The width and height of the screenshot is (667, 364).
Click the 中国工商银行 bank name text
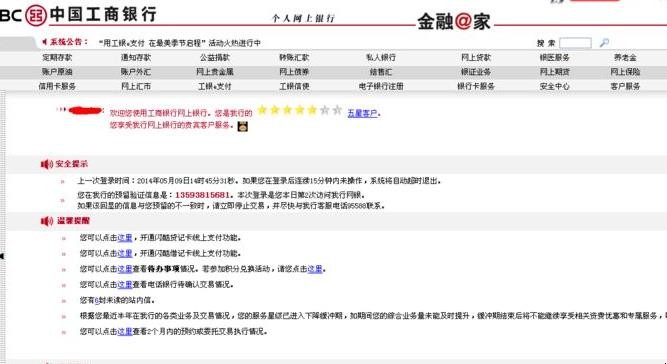pyautogui.click(x=103, y=14)
